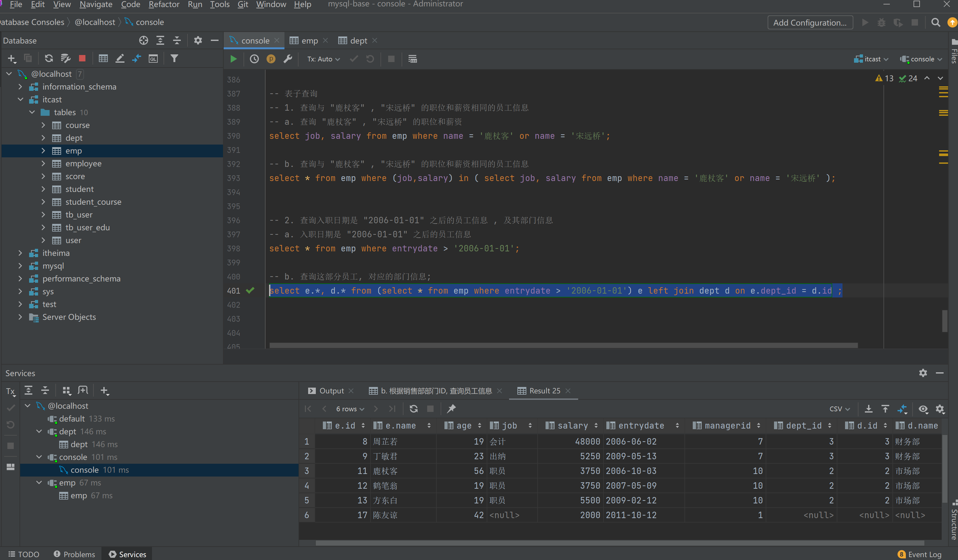Expand information_schema node
Viewport: 958px width, 560px height.
pyautogui.click(x=20, y=87)
